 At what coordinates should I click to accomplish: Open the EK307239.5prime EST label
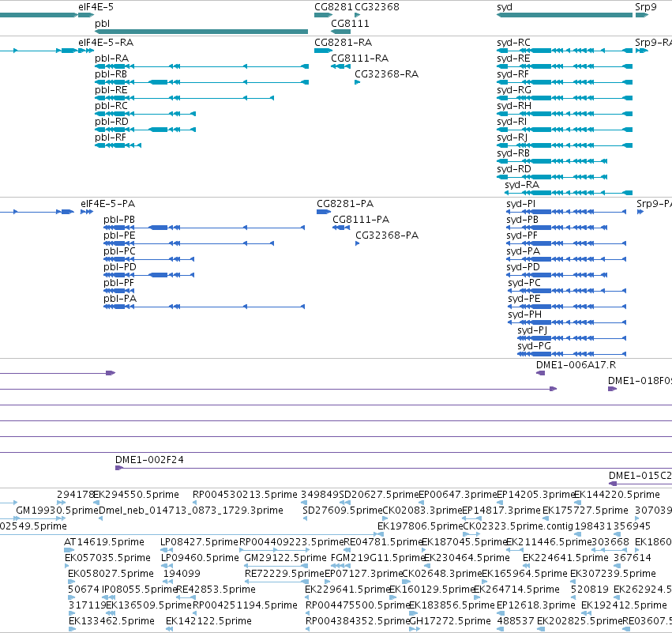[x=613, y=574]
